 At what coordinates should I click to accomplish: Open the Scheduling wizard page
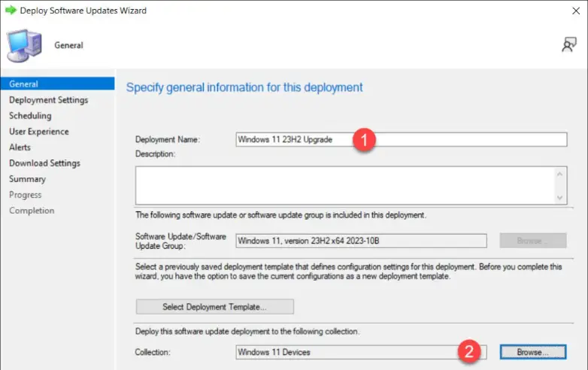(x=30, y=116)
